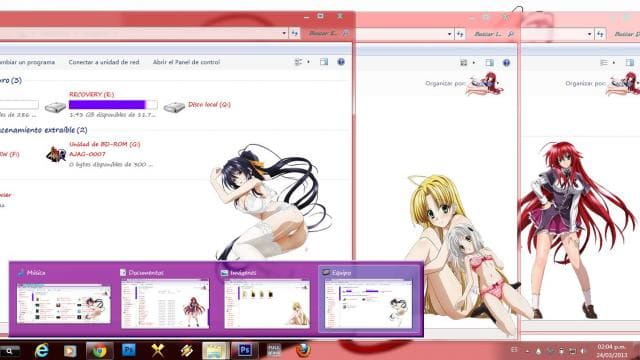Open view options arrow in rightmost window

(613, 63)
